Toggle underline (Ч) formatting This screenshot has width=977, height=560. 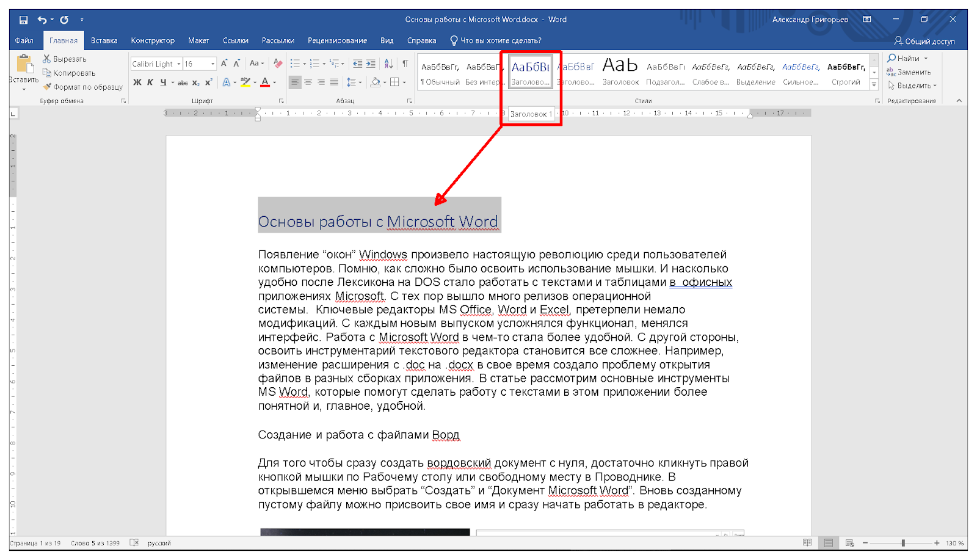pos(163,82)
